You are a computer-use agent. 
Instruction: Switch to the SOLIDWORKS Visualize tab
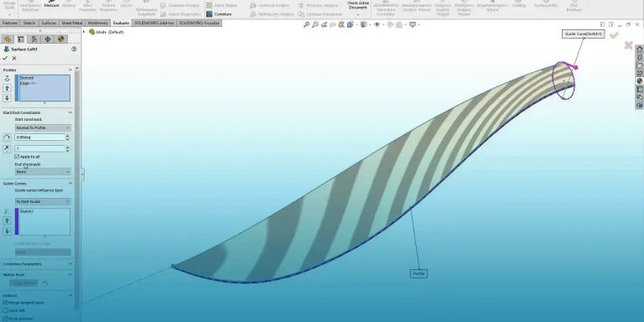tap(200, 23)
